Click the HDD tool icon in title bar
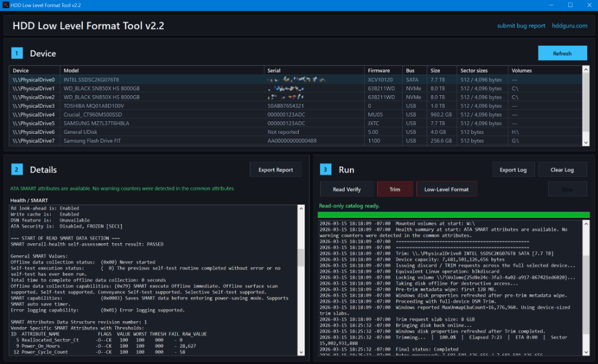 6,5
